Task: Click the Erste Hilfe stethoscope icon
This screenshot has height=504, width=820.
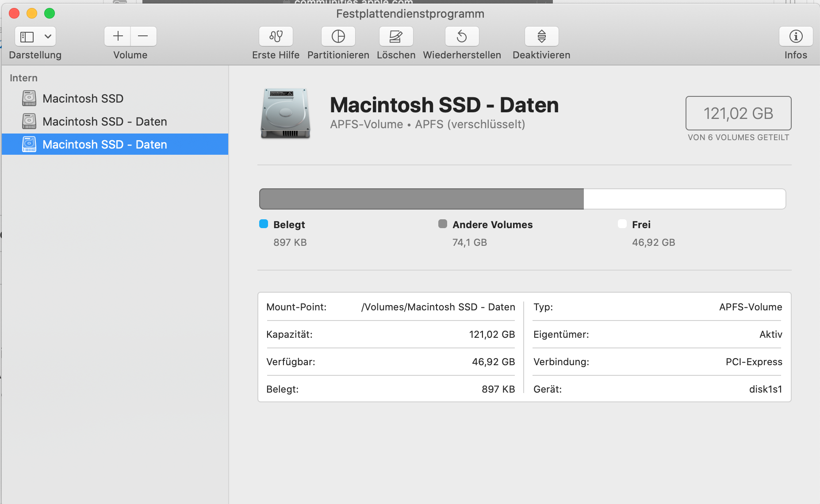Action: click(276, 36)
